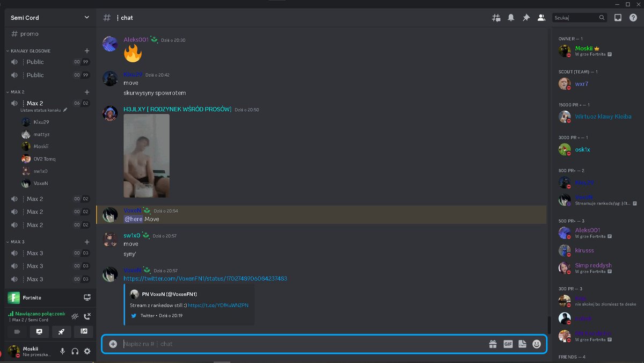
Task: Open Moskii owner profile in member list
Action: click(598, 51)
